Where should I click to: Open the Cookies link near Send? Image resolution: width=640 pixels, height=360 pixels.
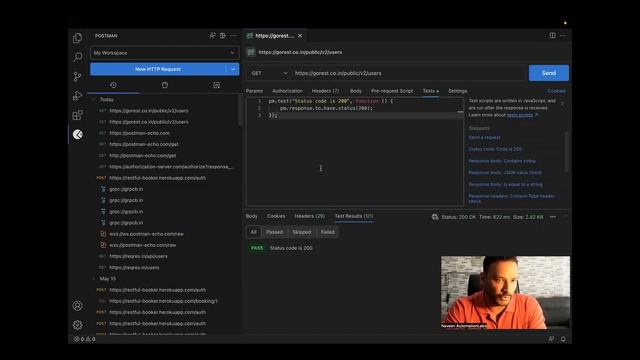pos(556,91)
